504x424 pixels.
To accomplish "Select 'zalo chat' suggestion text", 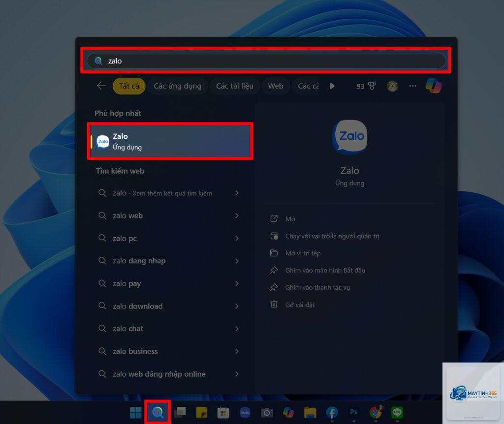I will tap(128, 329).
